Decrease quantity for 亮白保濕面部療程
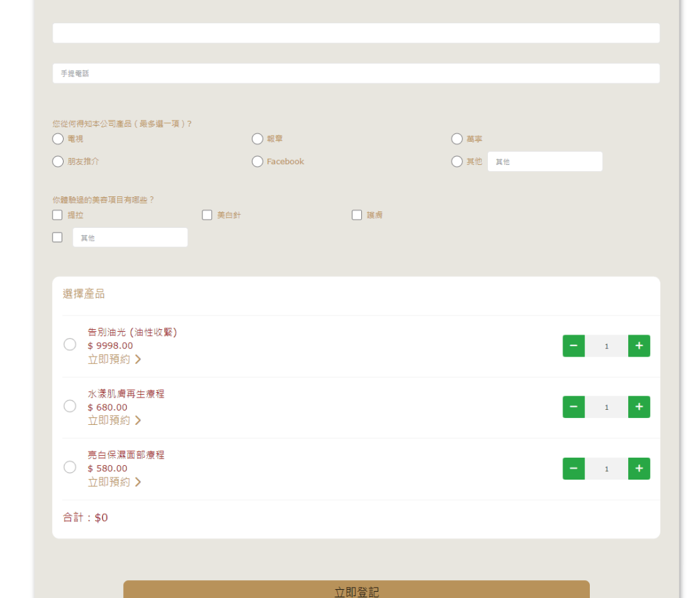The width and height of the screenshot is (700, 598). (x=573, y=469)
